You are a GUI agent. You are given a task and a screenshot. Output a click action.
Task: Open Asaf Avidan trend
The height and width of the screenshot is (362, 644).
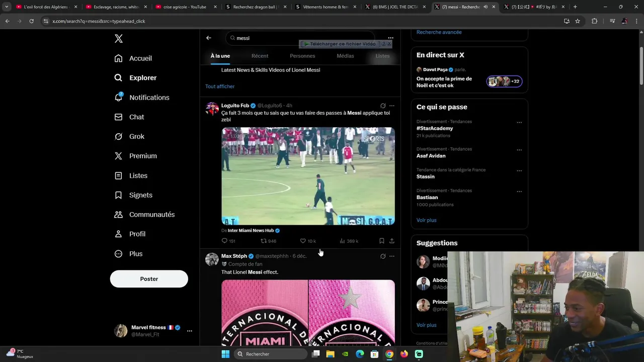[431, 156]
